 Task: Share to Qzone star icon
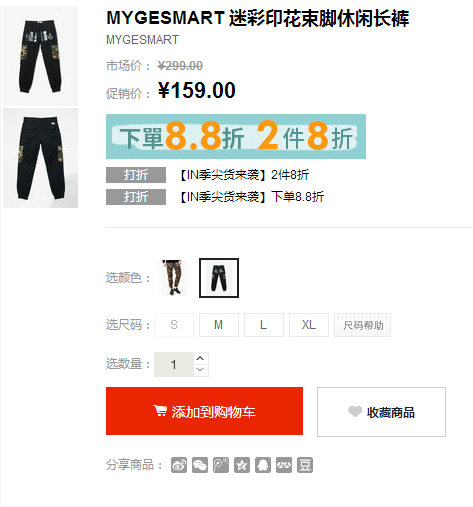242,465
